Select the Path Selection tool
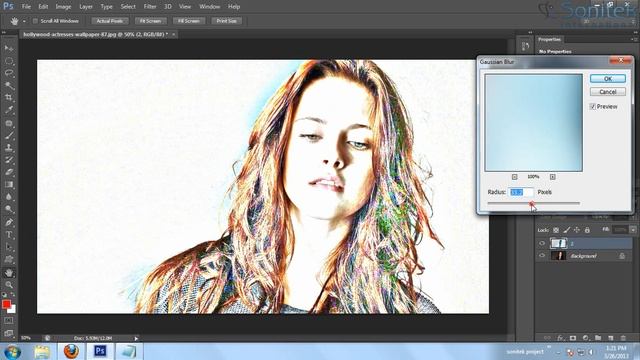Image resolution: width=640 pixels, height=360 pixels. point(9,247)
